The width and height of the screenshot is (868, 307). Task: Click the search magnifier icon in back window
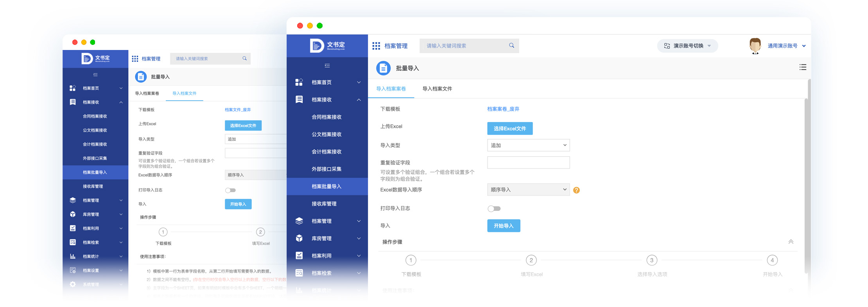(244, 59)
